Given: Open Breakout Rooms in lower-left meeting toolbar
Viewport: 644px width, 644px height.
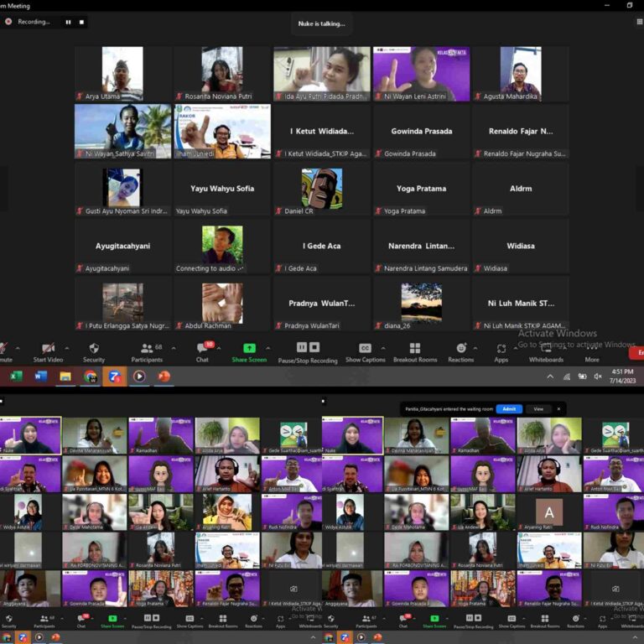Looking at the screenshot, I should pyautogui.click(x=223, y=621).
